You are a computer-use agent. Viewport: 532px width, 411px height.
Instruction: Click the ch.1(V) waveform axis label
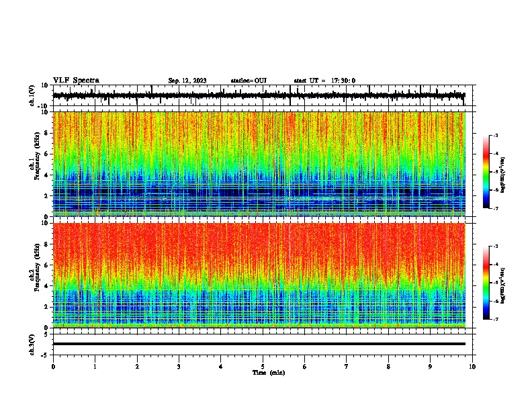pyautogui.click(x=32, y=95)
